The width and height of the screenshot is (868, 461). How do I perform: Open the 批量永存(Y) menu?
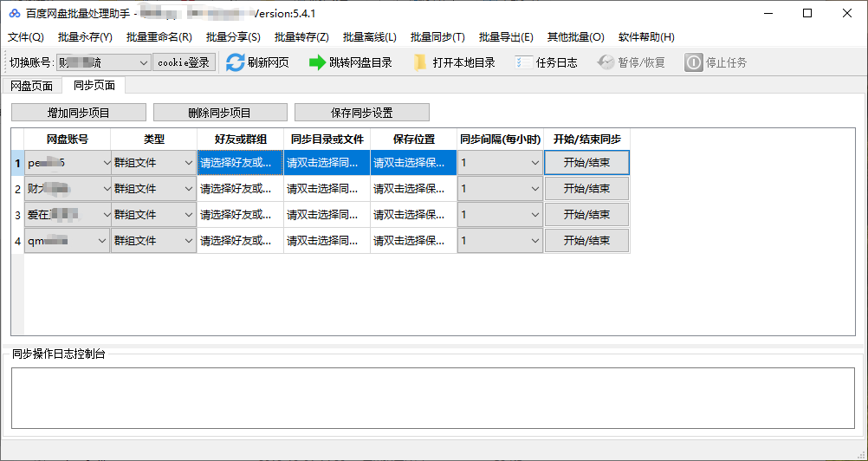tap(85, 37)
